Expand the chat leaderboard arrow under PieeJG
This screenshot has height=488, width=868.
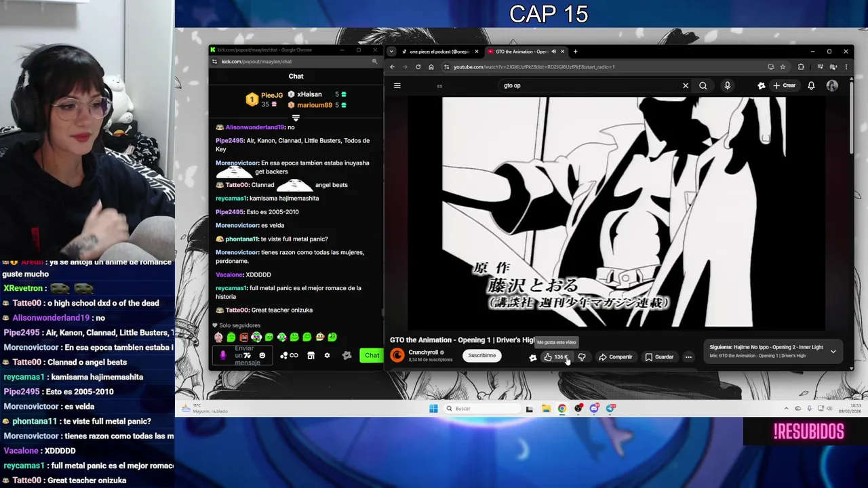(296, 118)
